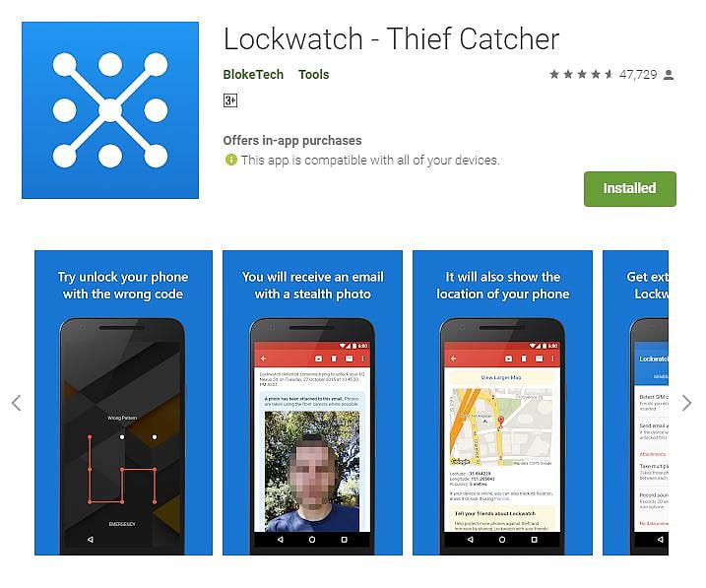Viewport: 706px width, 588px height.
Task: Open the Tools category link
Action: (x=314, y=74)
